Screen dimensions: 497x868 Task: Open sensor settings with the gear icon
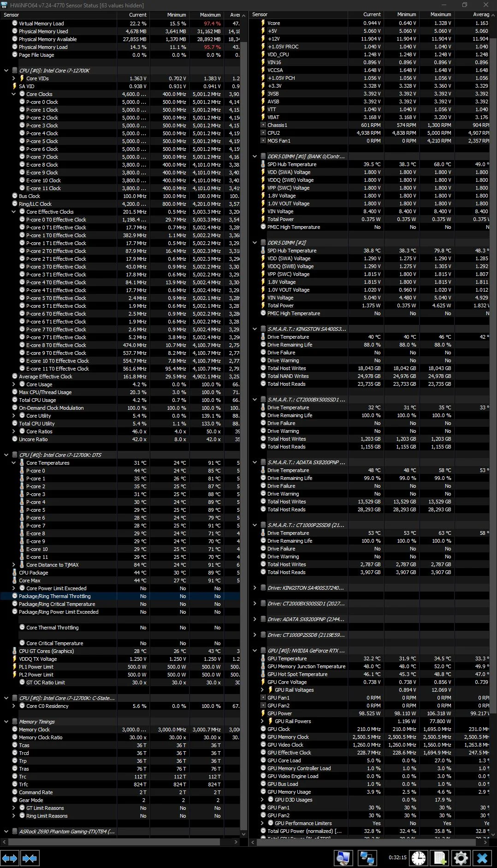pos(461,858)
